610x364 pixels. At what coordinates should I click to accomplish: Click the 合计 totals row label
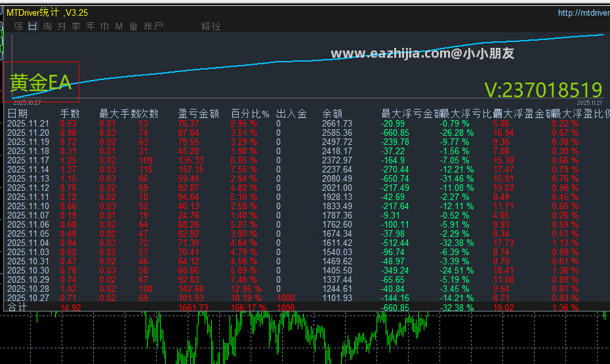tap(17, 307)
